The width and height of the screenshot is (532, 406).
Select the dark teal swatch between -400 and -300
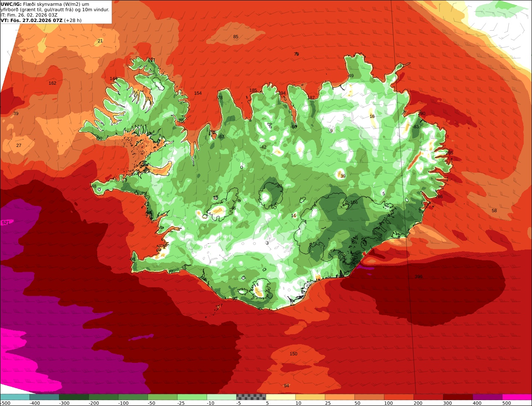pyautogui.click(x=44, y=397)
